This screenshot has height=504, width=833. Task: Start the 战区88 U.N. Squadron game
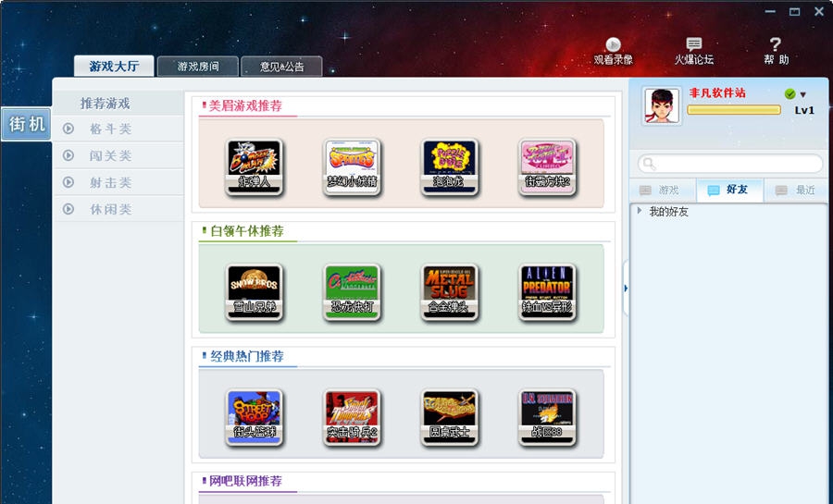coord(547,417)
